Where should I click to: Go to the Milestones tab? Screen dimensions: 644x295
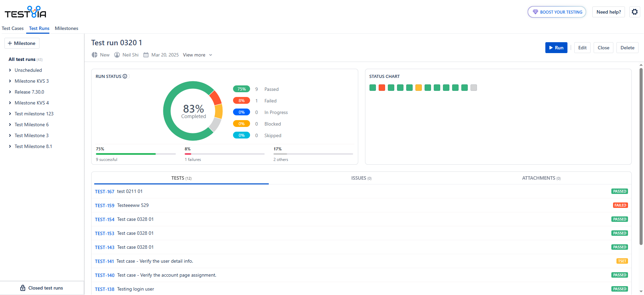coord(66,28)
